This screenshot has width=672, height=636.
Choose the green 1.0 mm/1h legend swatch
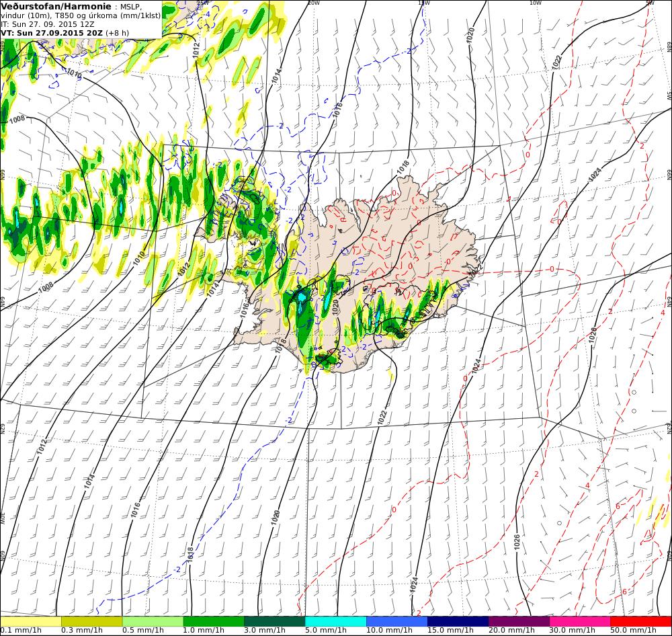tap(214, 621)
